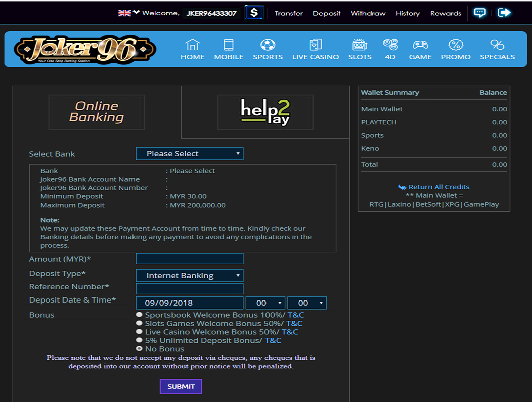Select Sportsbook Welcome Bonus 100% radio
Screen dimensions: 532x402
click(139, 315)
